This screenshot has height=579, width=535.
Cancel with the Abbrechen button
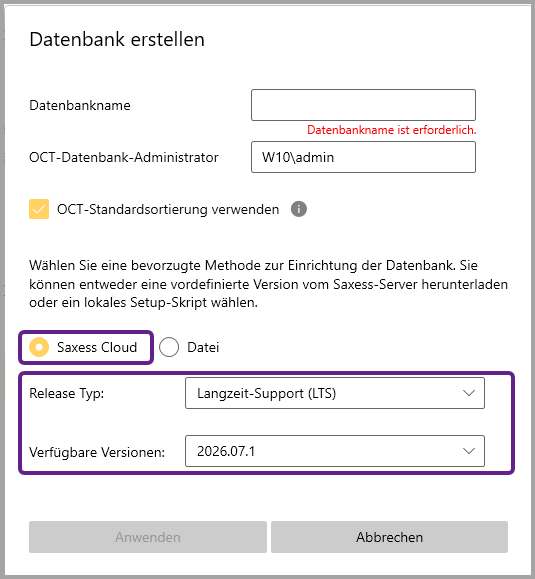click(390, 537)
